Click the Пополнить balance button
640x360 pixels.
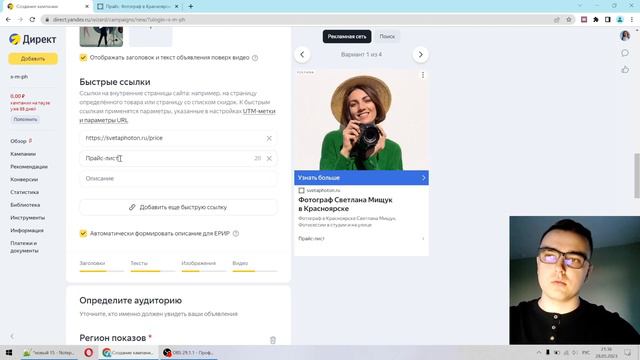tap(25, 120)
